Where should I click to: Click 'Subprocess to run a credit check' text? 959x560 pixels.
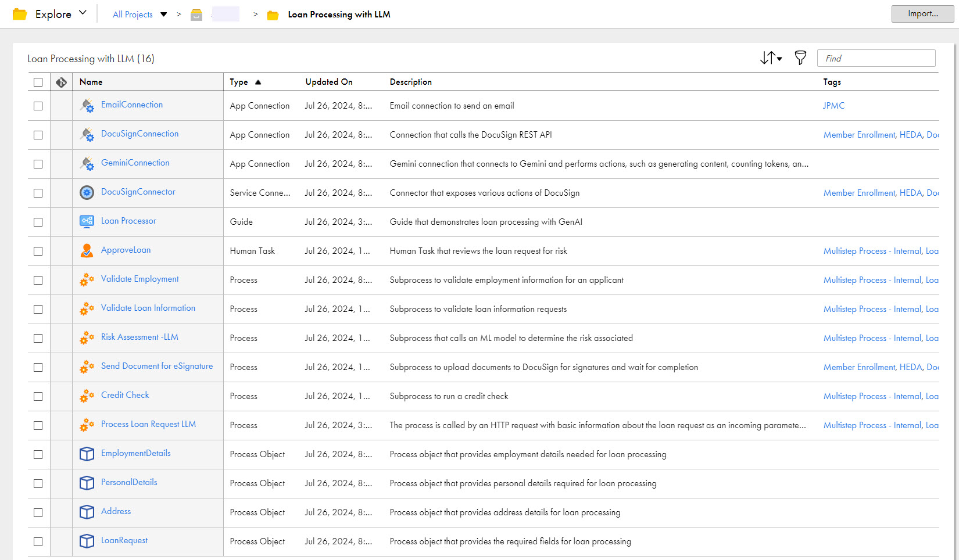tap(449, 396)
